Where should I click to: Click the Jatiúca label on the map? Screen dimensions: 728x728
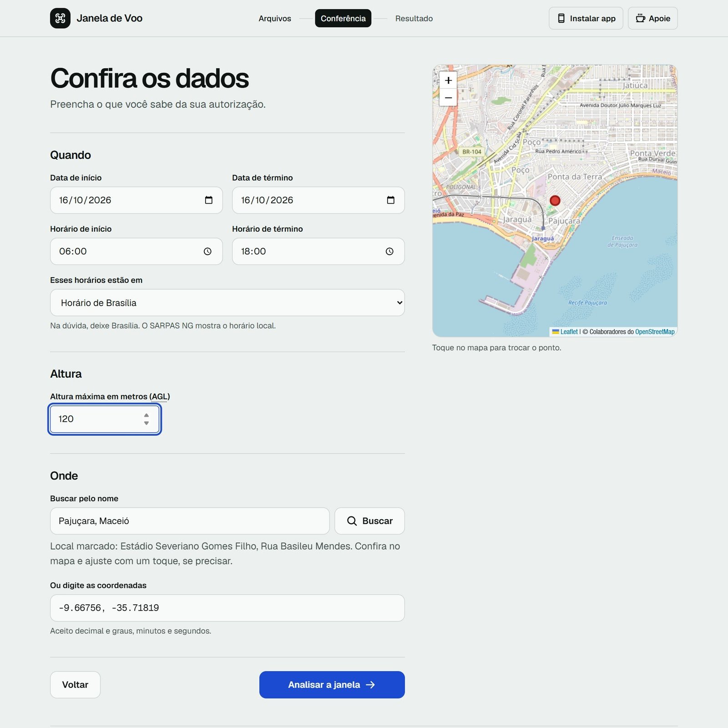[635, 85]
